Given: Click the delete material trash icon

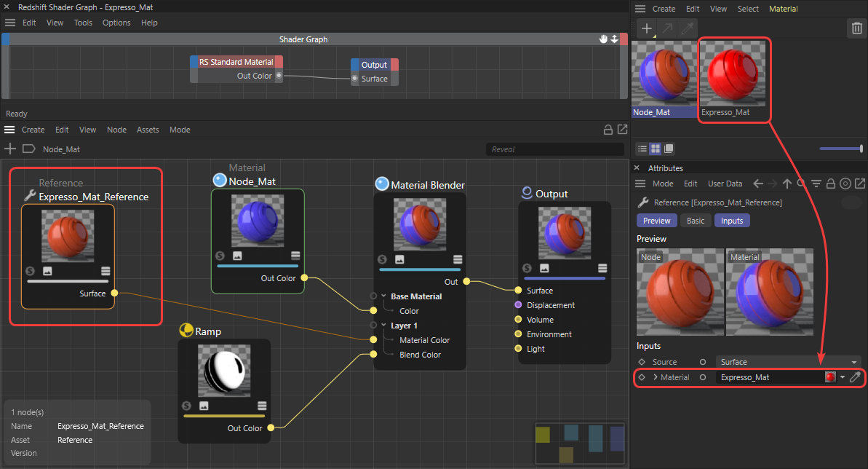Looking at the screenshot, I should click(856, 28).
